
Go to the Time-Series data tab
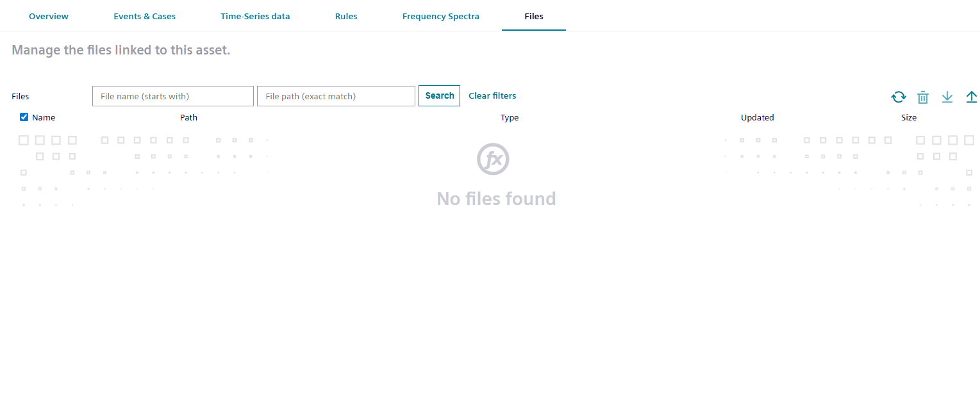point(255,16)
